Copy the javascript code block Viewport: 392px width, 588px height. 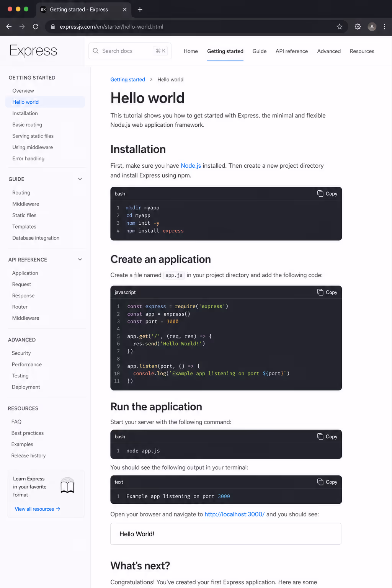[327, 292]
